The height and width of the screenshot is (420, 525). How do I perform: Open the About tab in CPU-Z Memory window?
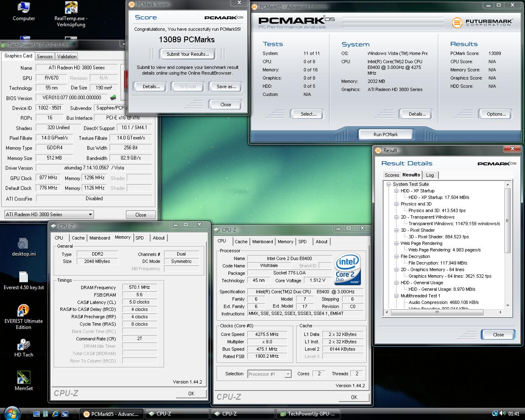[x=159, y=238]
